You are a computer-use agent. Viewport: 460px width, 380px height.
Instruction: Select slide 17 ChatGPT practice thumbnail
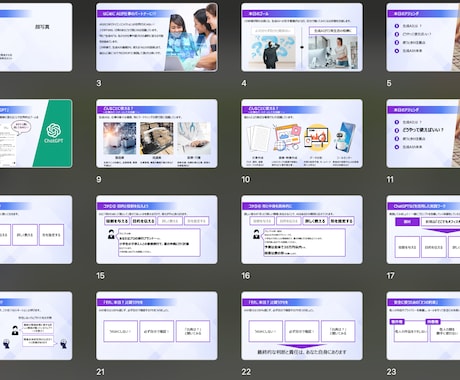[x=423, y=230]
